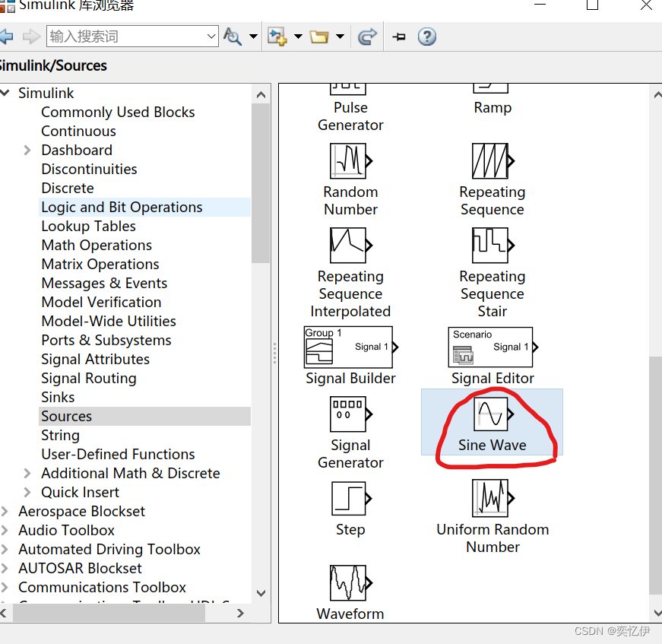Expand the AUTOSAR Blockset node
The width and height of the screenshot is (662, 644).
[x=5, y=568]
